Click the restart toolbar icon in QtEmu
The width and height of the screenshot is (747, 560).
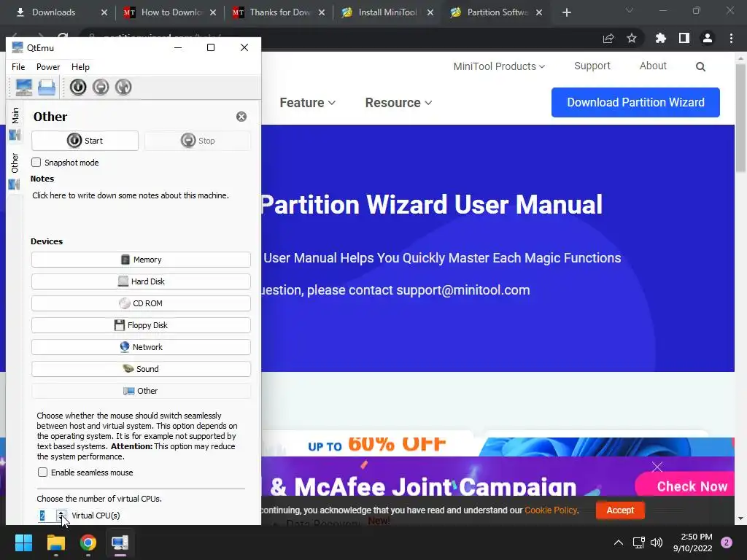click(x=123, y=87)
